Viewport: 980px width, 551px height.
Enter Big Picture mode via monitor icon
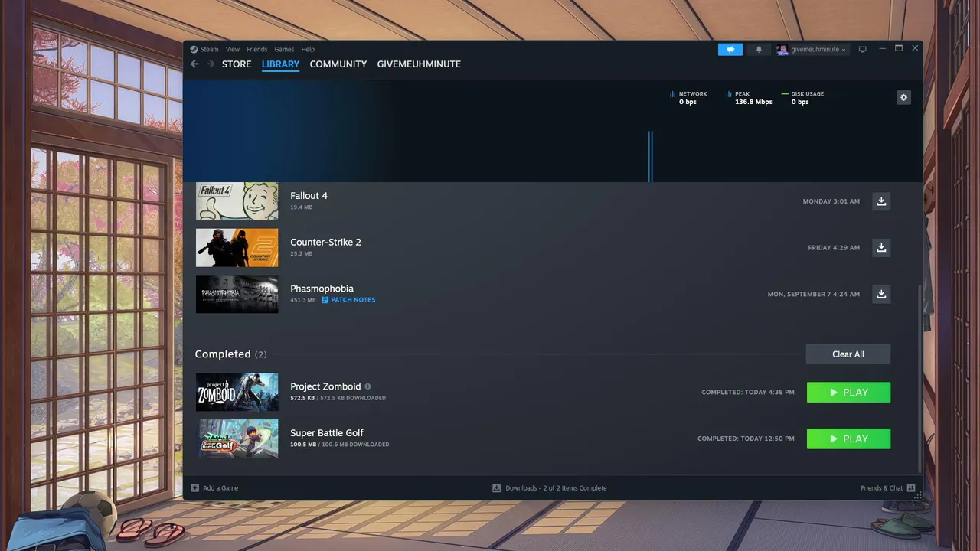863,49
